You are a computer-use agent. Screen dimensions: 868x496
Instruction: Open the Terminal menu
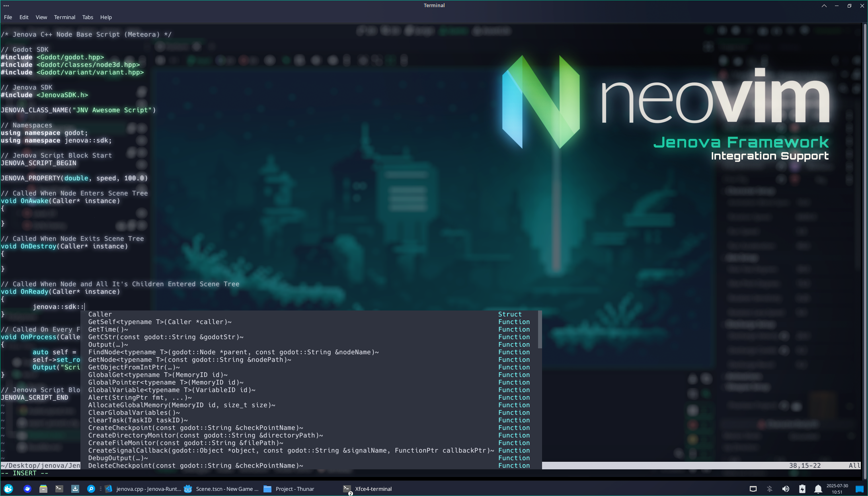pos(64,17)
